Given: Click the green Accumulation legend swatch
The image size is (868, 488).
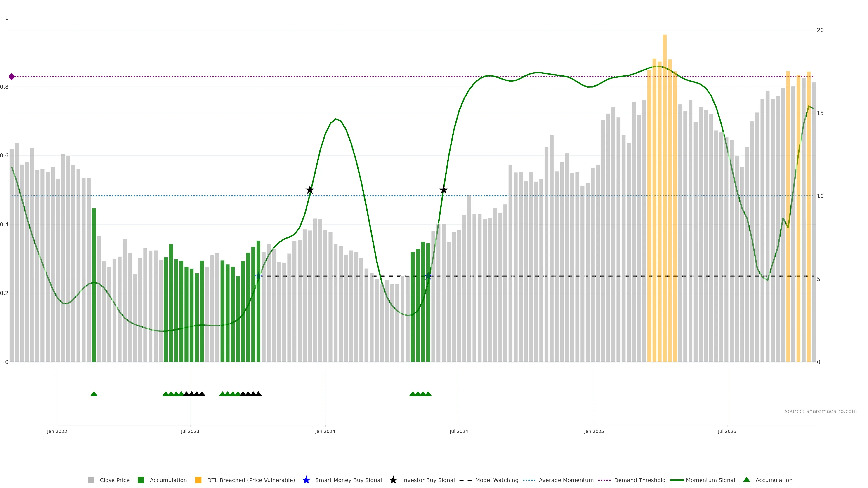Looking at the screenshot, I should coord(141,480).
